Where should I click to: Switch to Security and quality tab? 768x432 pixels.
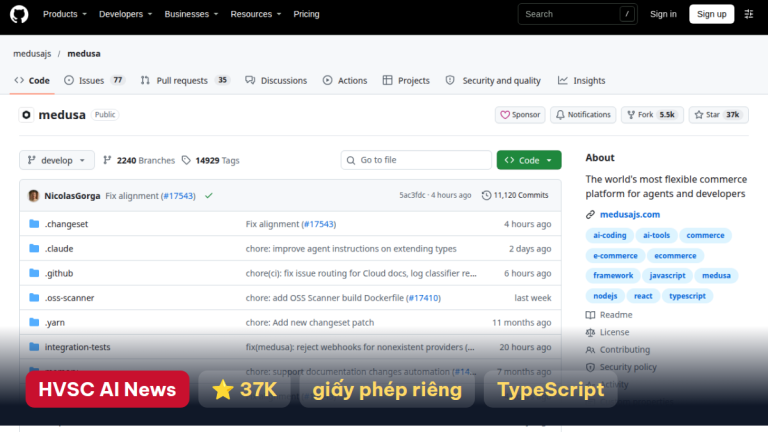[x=493, y=80]
